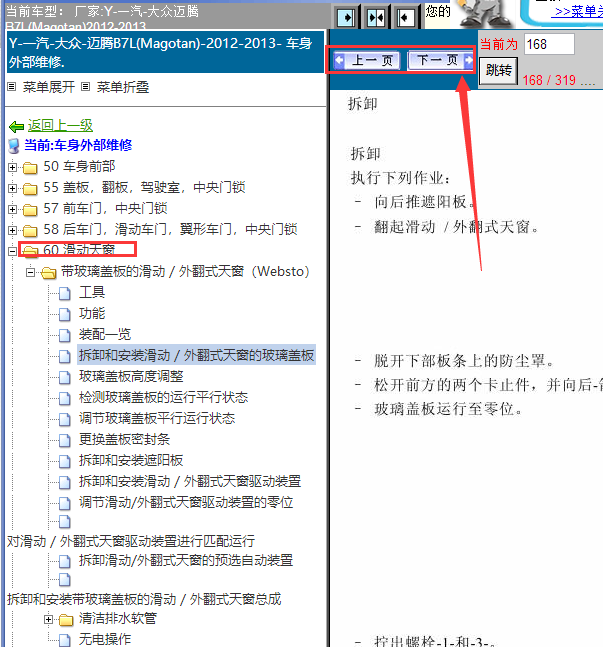Screen dimensions: 603x647
Task: Click the 菜单展开 menu expand icon
Action: point(12,87)
